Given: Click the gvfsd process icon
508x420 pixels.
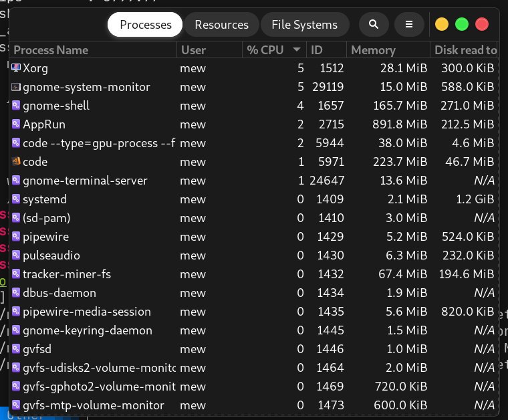Looking at the screenshot, I should pos(16,349).
